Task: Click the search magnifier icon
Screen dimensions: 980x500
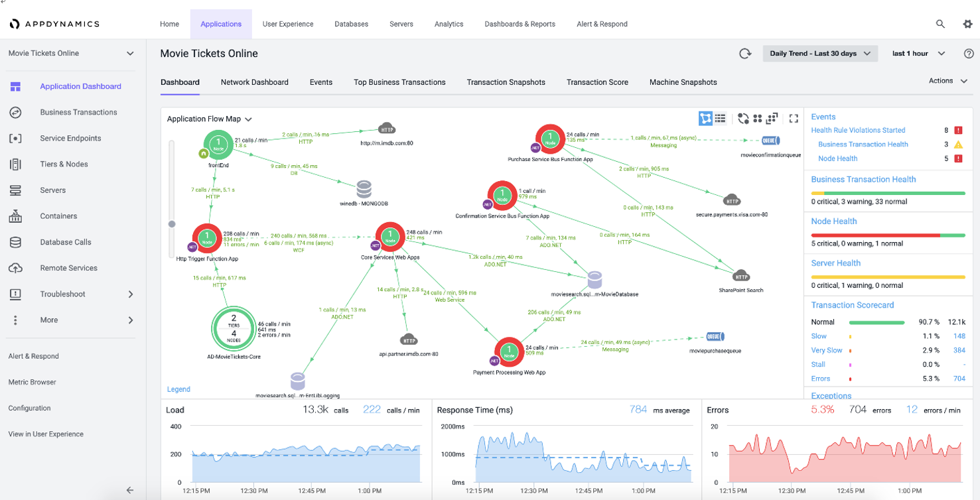Action: coord(940,24)
